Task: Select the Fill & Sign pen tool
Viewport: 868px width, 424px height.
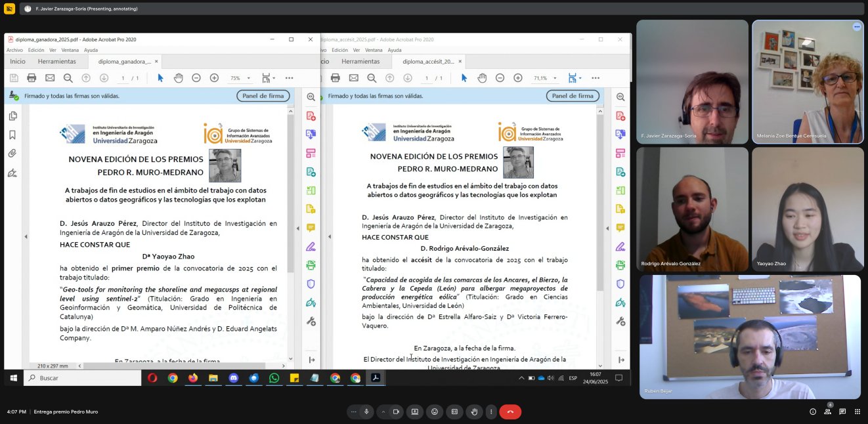Action: (x=311, y=246)
